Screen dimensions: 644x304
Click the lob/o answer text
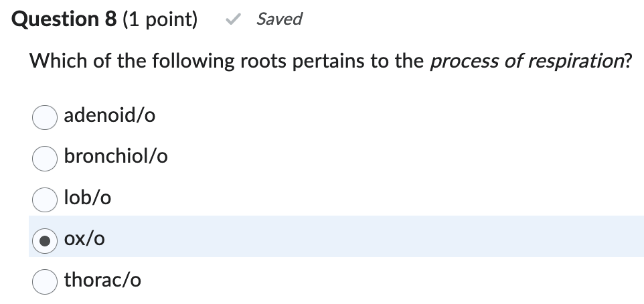click(x=88, y=198)
